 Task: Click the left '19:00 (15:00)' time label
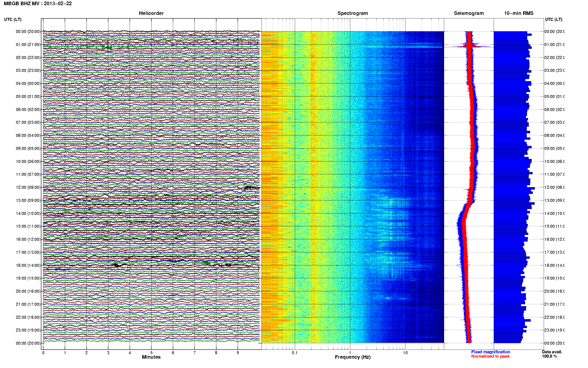coord(28,278)
